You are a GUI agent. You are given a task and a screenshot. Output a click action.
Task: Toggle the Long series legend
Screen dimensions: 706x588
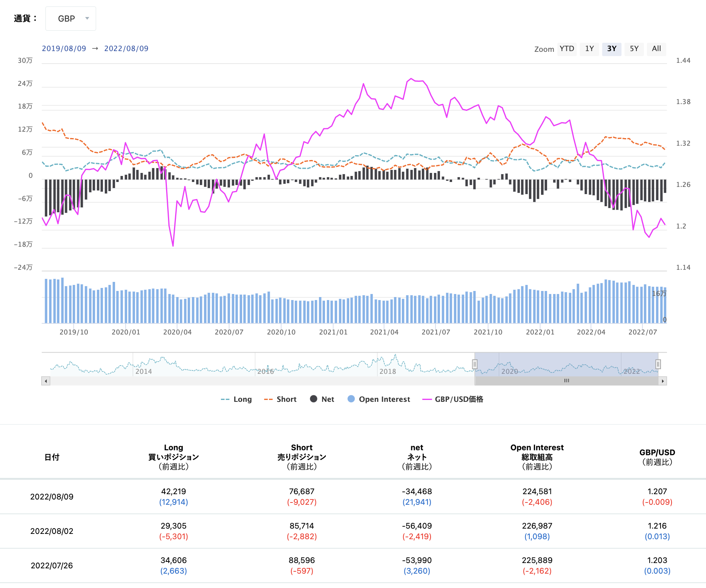(236, 399)
